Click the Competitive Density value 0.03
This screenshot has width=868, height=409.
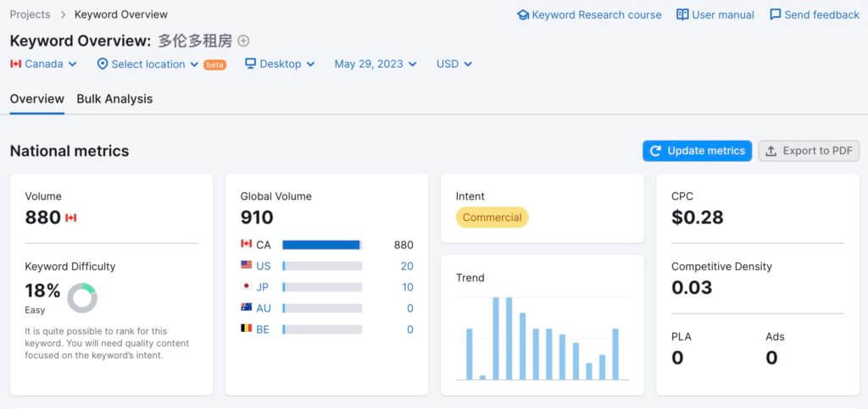tap(692, 287)
